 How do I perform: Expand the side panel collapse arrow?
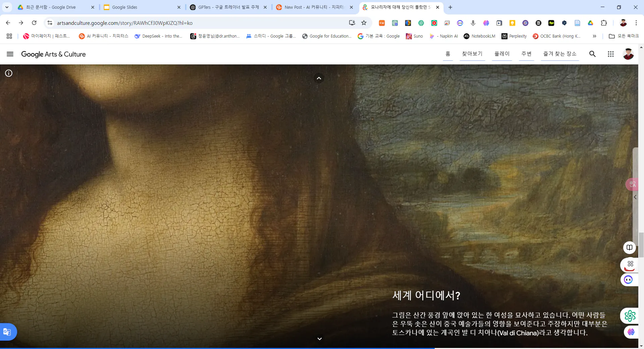tap(635, 197)
